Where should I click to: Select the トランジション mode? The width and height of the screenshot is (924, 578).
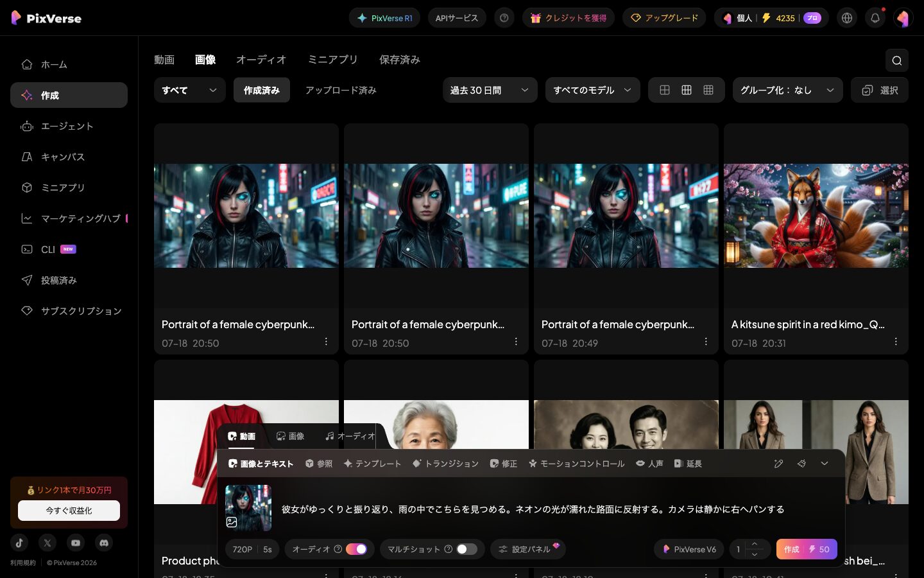pyautogui.click(x=445, y=464)
